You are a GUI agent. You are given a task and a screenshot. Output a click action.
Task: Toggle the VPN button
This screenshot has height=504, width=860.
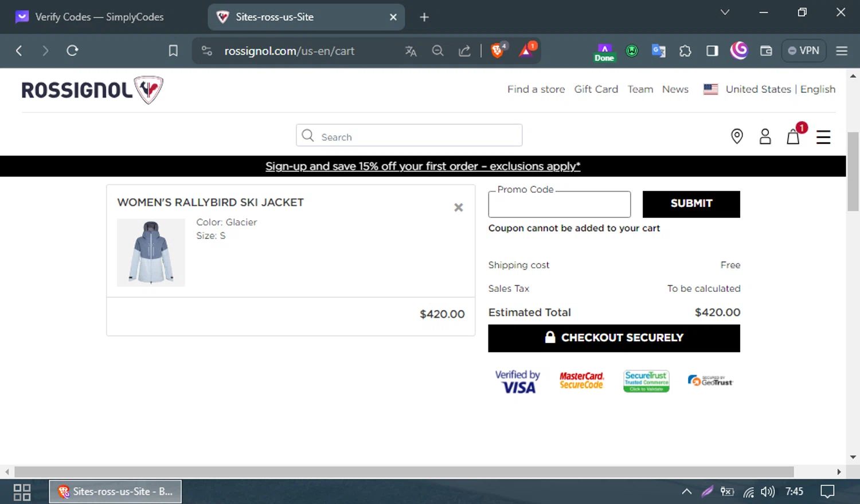[x=804, y=50]
